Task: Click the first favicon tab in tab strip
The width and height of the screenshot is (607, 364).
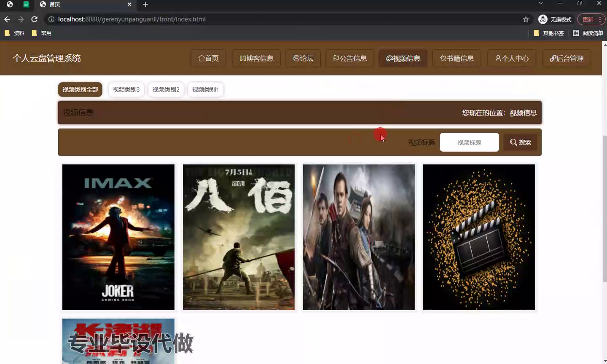Action: tap(10, 4)
